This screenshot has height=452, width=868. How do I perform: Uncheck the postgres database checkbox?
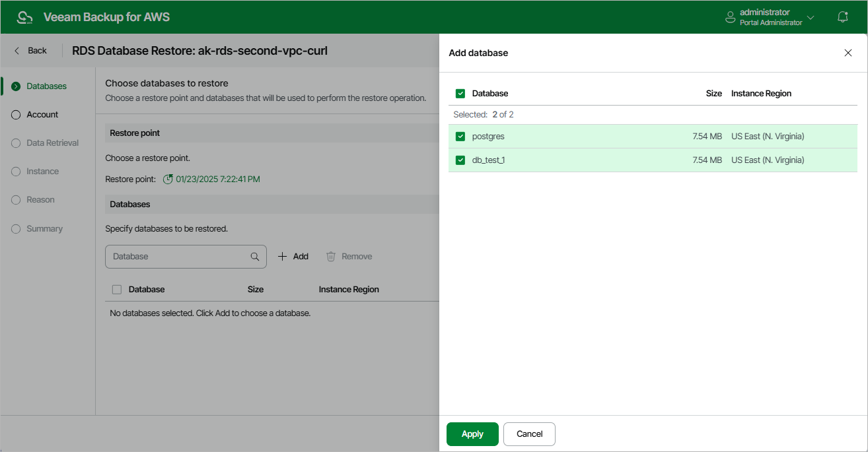coord(460,137)
